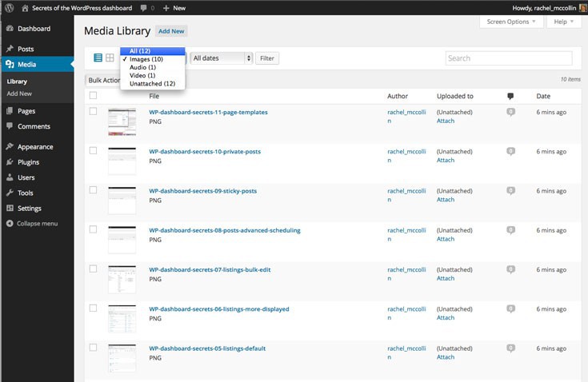Sort by the Author column header
This screenshot has height=382, width=588.
point(398,96)
